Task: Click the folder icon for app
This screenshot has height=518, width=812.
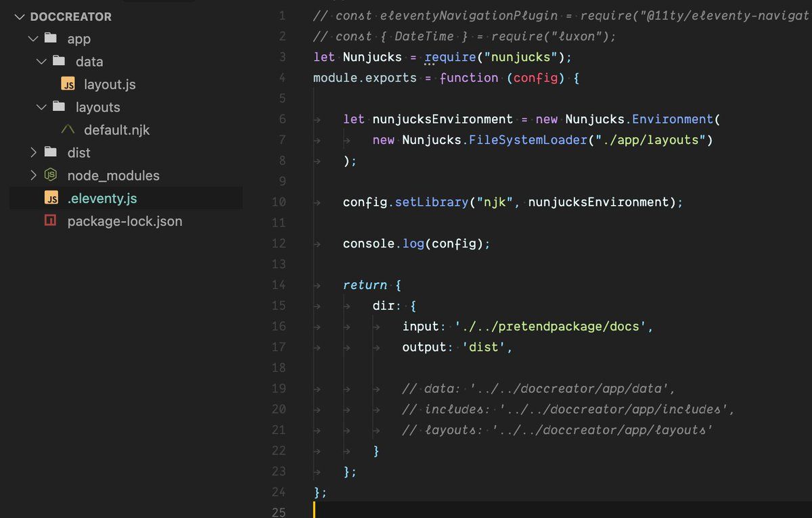Action: [x=51, y=39]
